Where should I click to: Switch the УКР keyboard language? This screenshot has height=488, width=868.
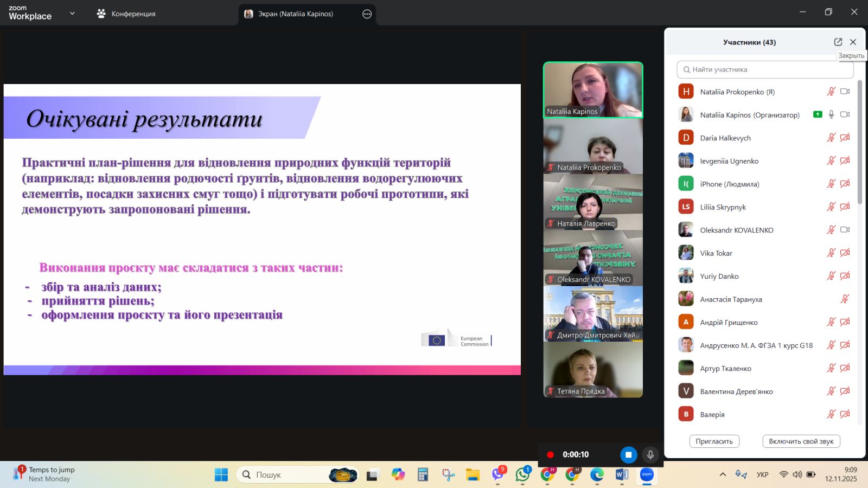[x=762, y=474]
